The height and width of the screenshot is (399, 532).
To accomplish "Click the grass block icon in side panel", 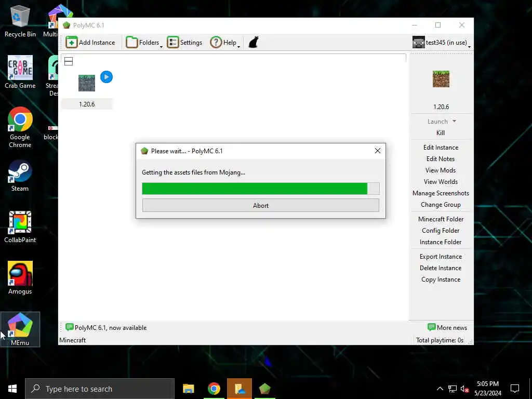I will (x=441, y=79).
